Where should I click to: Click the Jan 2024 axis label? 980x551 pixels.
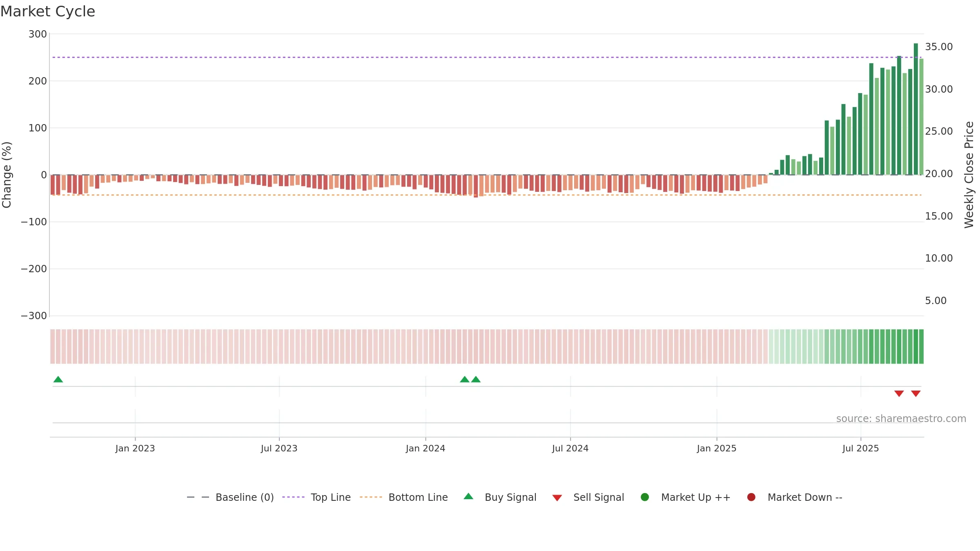[x=425, y=449]
